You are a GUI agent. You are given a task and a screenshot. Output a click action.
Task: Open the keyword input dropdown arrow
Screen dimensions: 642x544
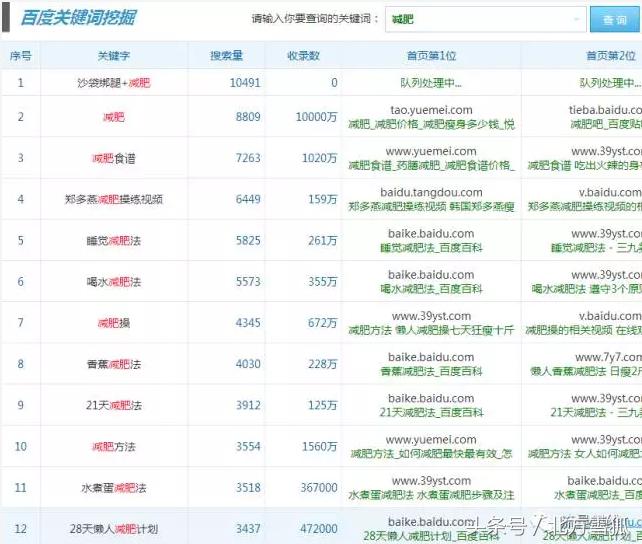point(576,19)
